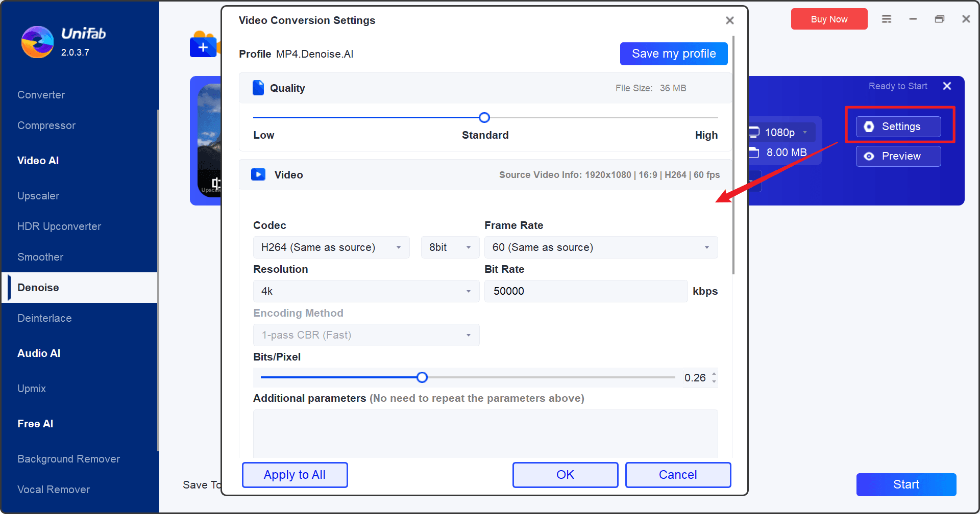Viewport: 980px width, 514px height.
Task: Click the UniFab logo icon
Action: click(37, 42)
